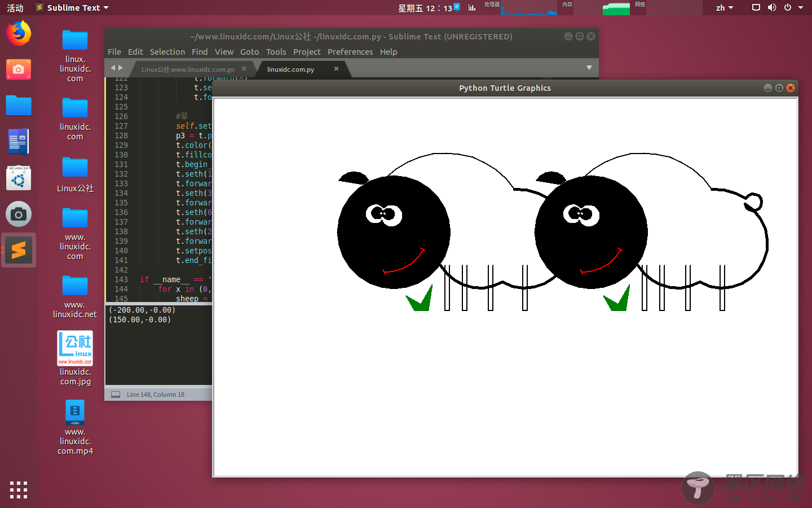This screenshot has height=508, width=812.
Task: Open the View menu
Action: click(224, 52)
